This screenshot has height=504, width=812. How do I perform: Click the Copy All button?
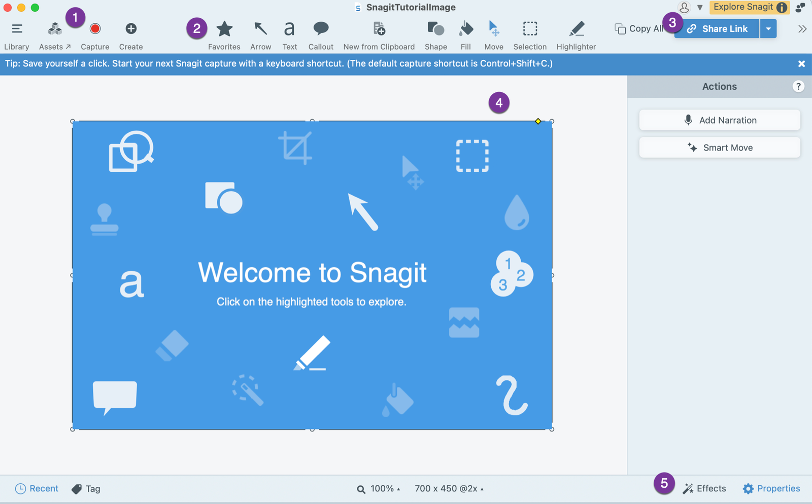(639, 29)
